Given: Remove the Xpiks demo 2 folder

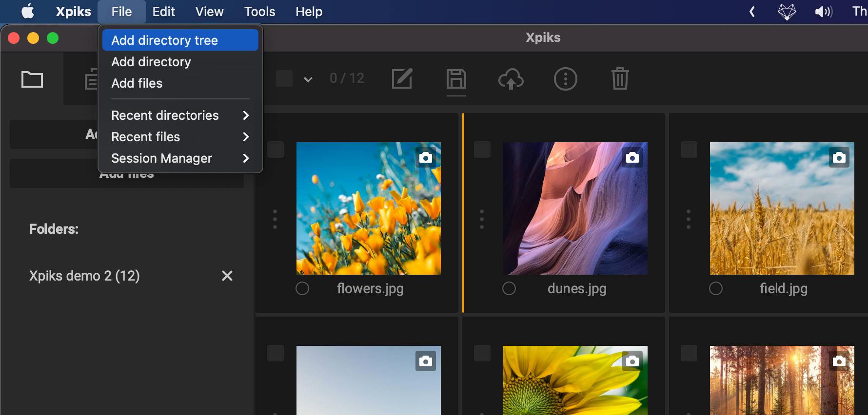Looking at the screenshot, I should click(x=227, y=276).
